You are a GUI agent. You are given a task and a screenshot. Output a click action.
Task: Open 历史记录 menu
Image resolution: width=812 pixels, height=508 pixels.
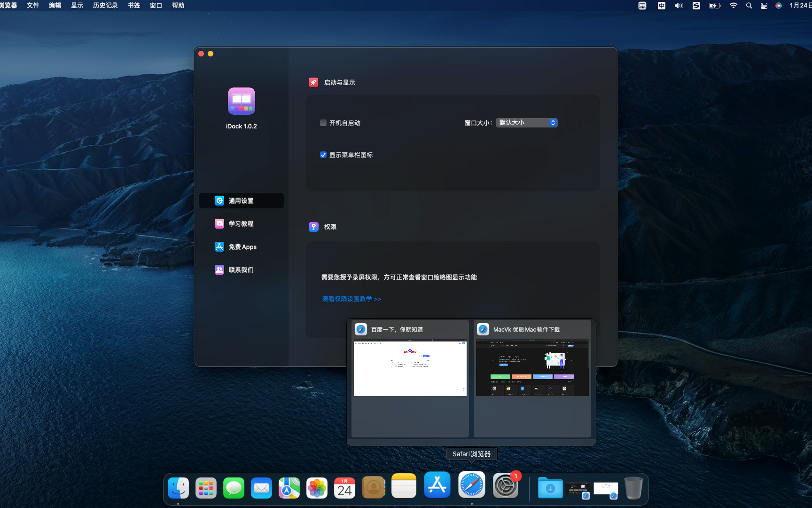click(105, 6)
